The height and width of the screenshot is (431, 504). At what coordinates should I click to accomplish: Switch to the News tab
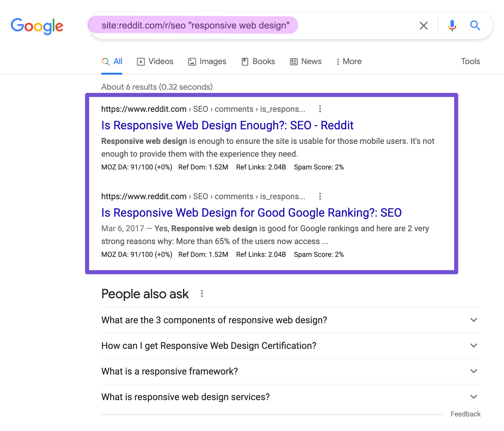(306, 61)
